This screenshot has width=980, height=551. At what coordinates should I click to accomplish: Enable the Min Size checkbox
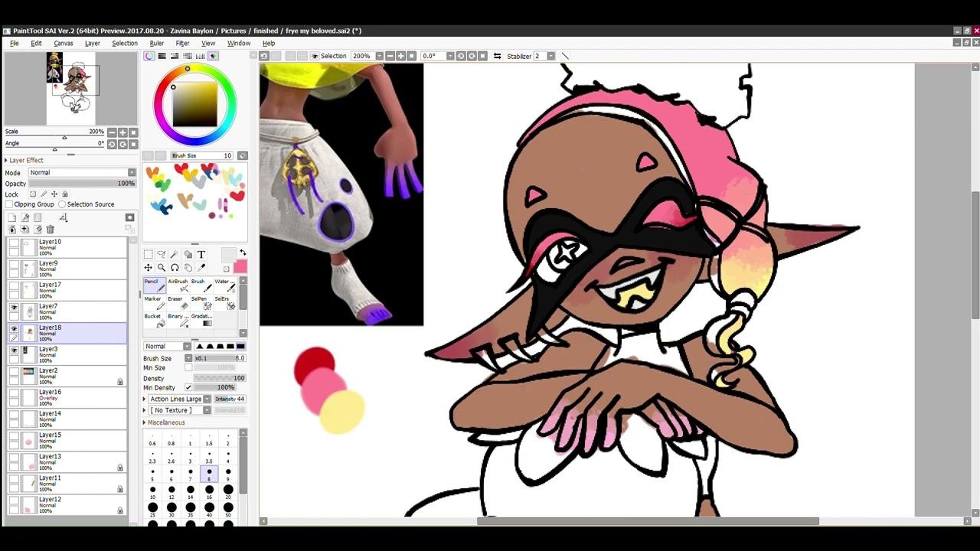(x=188, y=367)
